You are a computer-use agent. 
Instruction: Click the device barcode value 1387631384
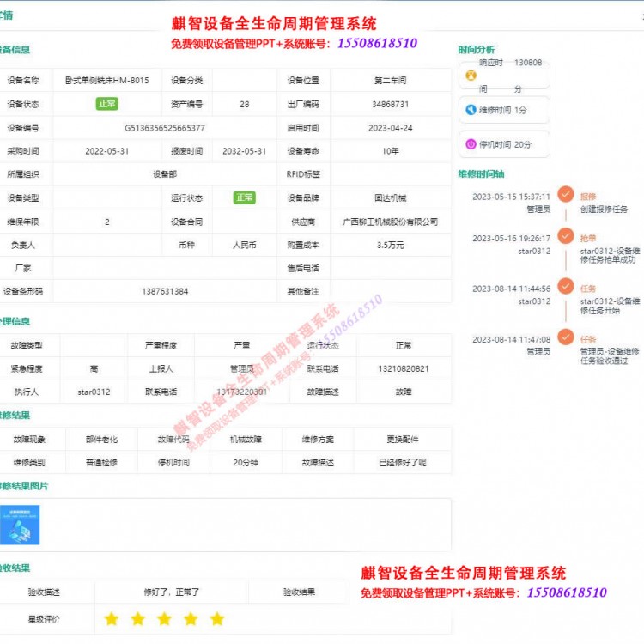click(x=165, y=291)
